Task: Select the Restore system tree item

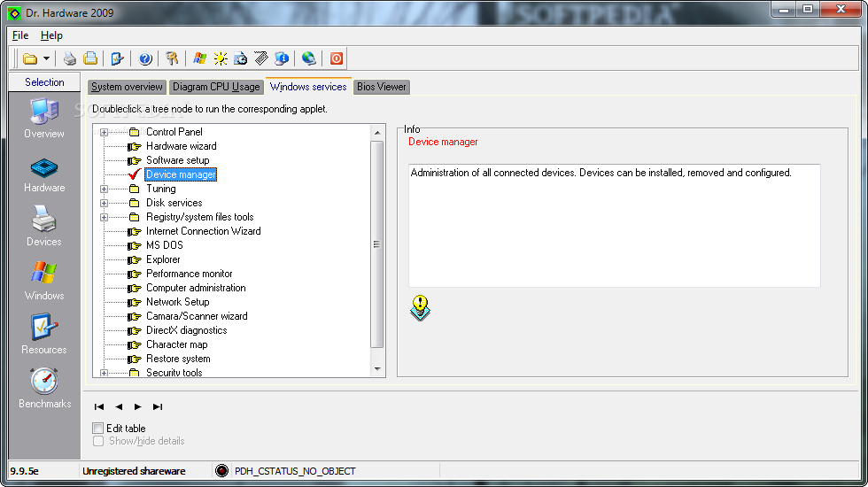Action: [x=178, y=359]
